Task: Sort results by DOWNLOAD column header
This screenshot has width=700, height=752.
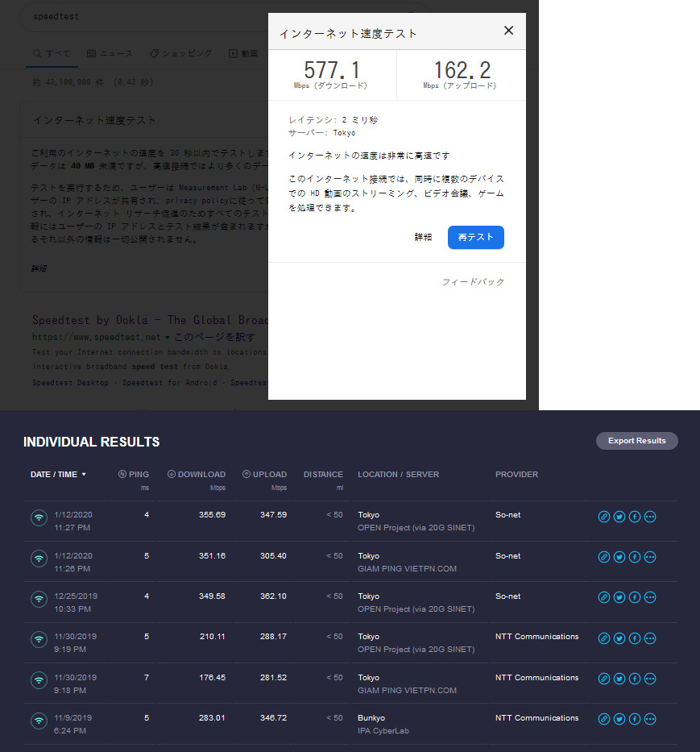Action: pos(197,475)
